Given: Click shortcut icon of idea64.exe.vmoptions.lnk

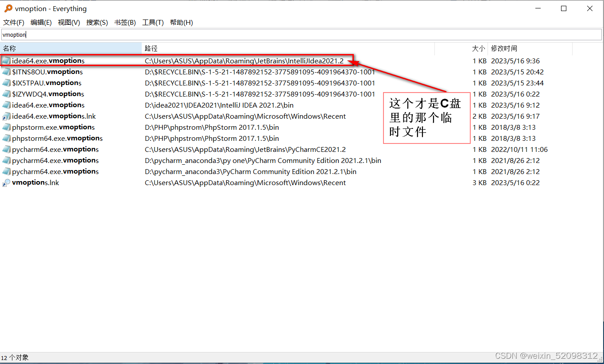Looking at the screenshot, I should (6, 116).
